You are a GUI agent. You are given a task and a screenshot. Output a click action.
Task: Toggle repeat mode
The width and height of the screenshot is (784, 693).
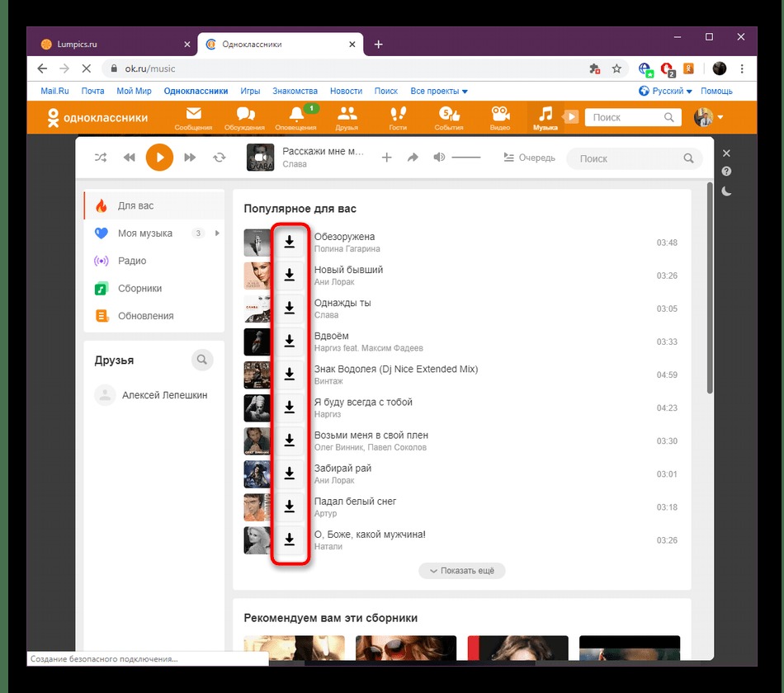[219, 158]
